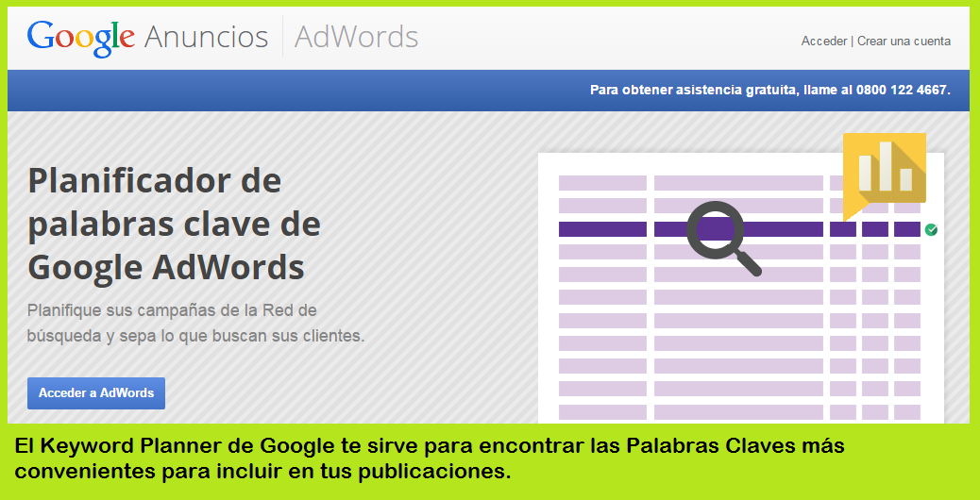Click the Keyword Planner caption text at bottom

pyautogui.click(x=430, y=458)
